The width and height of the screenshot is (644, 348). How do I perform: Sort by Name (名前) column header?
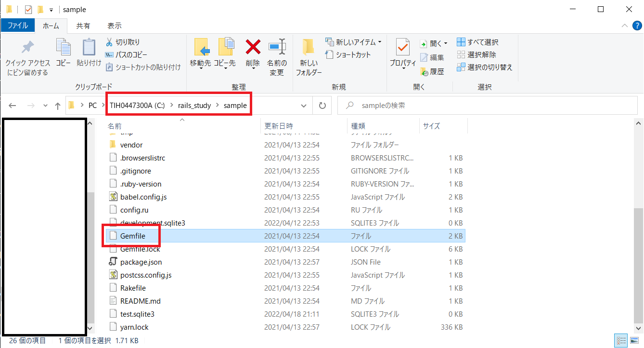click(x=115, y=126)
